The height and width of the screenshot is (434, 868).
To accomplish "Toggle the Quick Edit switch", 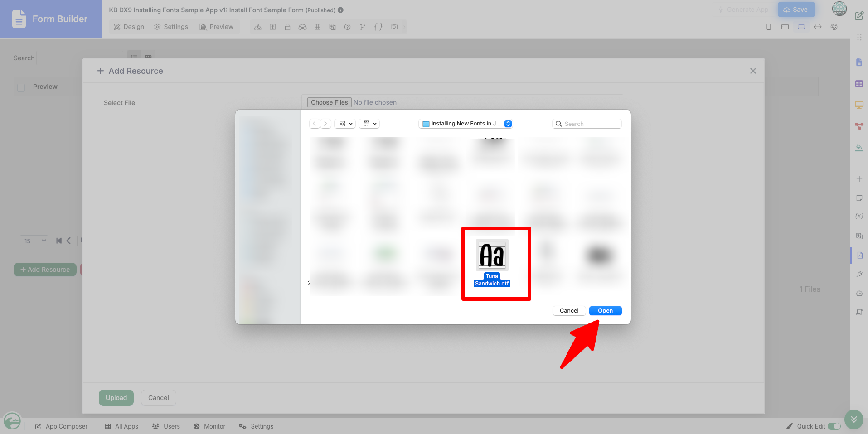I will 834,426.
